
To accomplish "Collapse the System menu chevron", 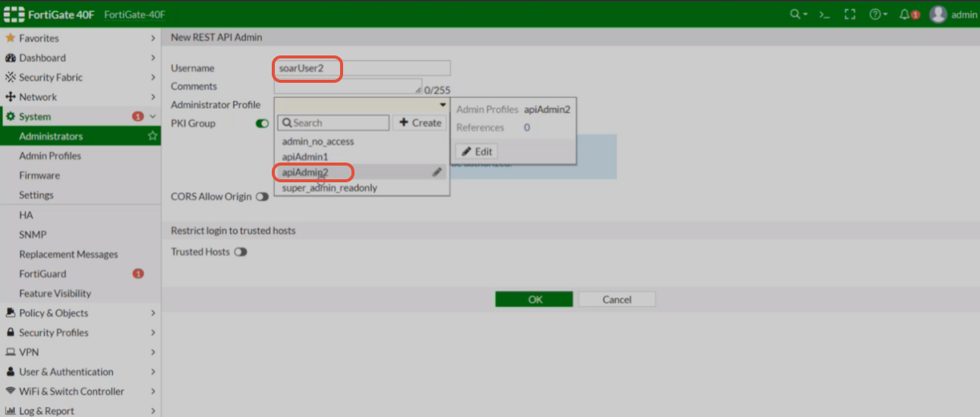I will [x=153, y=117].
